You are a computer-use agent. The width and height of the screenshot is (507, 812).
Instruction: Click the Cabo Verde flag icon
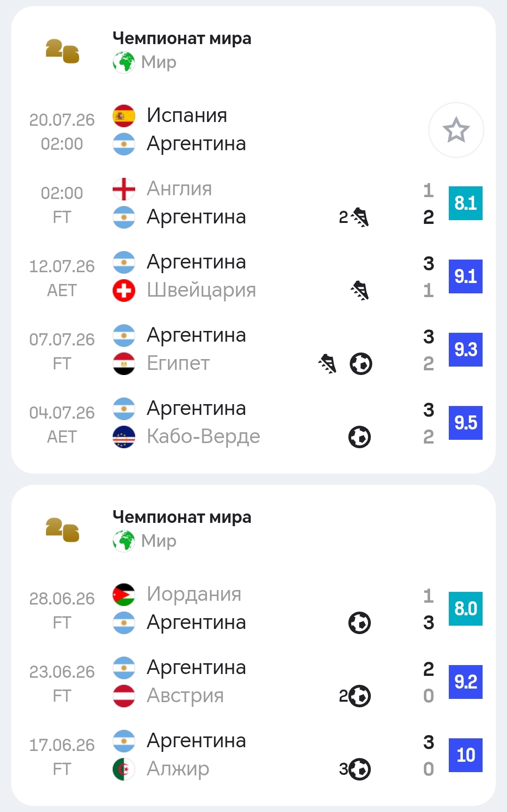[x=124, y=437]
